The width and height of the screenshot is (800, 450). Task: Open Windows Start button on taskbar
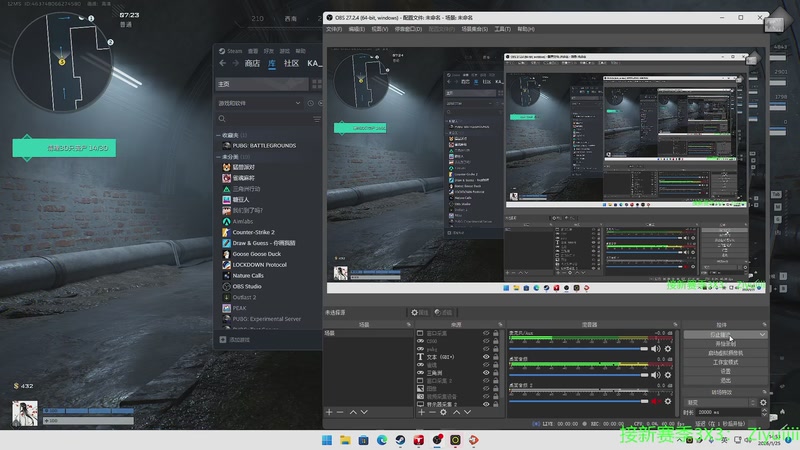pos(327,440)
